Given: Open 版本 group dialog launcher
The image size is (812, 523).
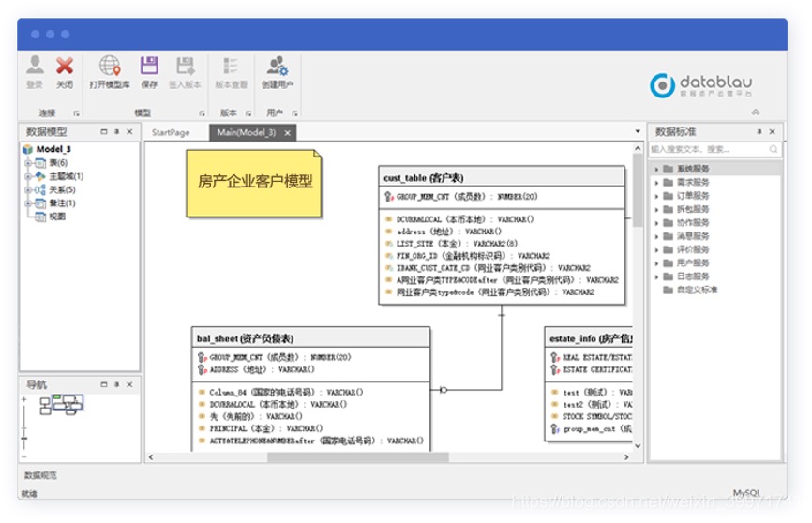Looking at the screenshot, I should click(x=248, y=112).
